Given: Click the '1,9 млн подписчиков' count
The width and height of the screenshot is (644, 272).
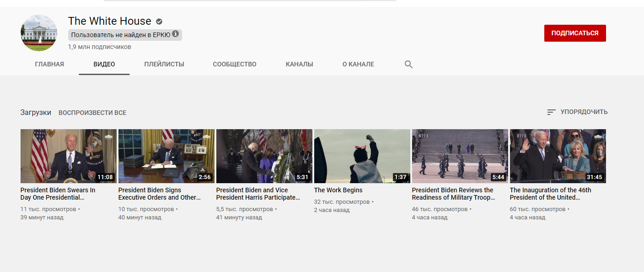Looking at the screenshot, I should 100,47.
